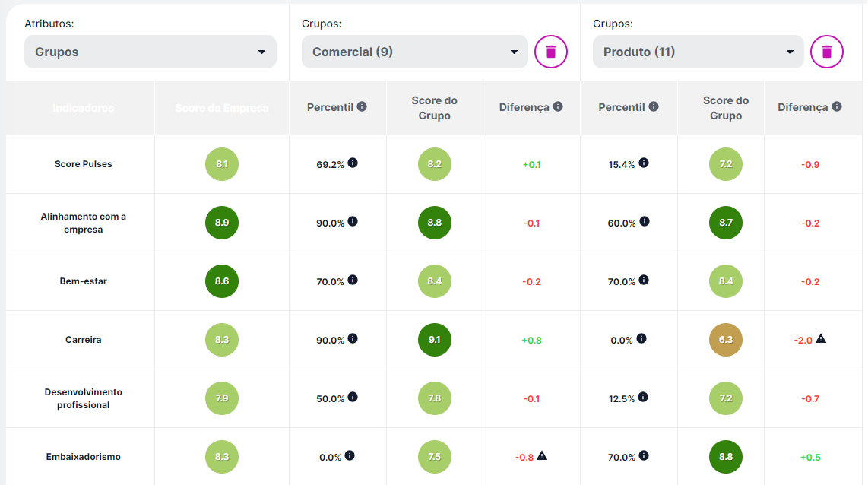Viewport: 868px width, 485px height.
Task: Click the trash button next to Comercial (9)
Action: [550, 52]
